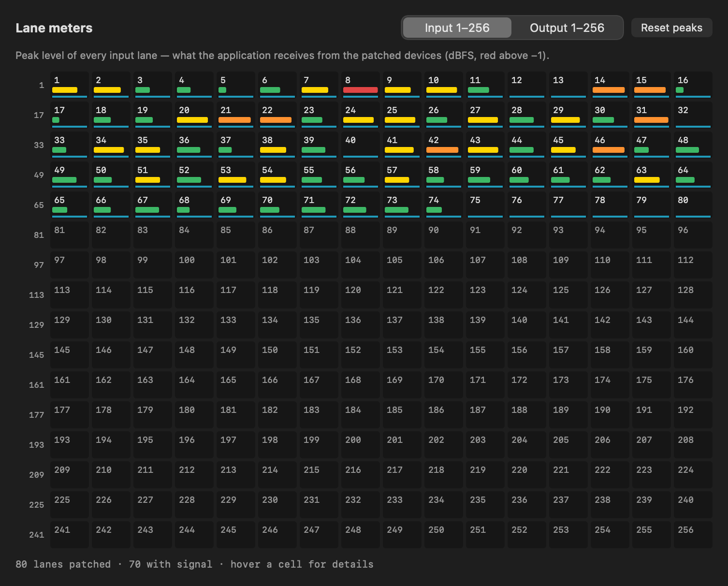This screenshot has width=728, height=586.
Task: Click the lane 135 cell
Action: tap(319, 325)
